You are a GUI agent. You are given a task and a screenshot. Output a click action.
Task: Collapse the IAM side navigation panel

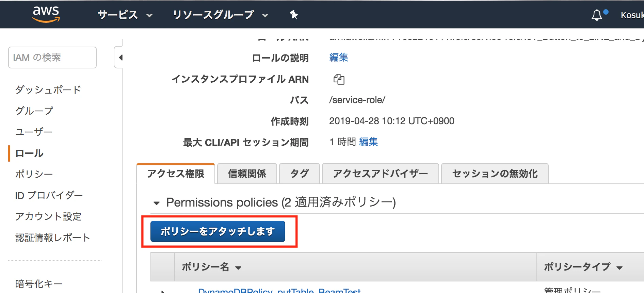pos(118,58)
